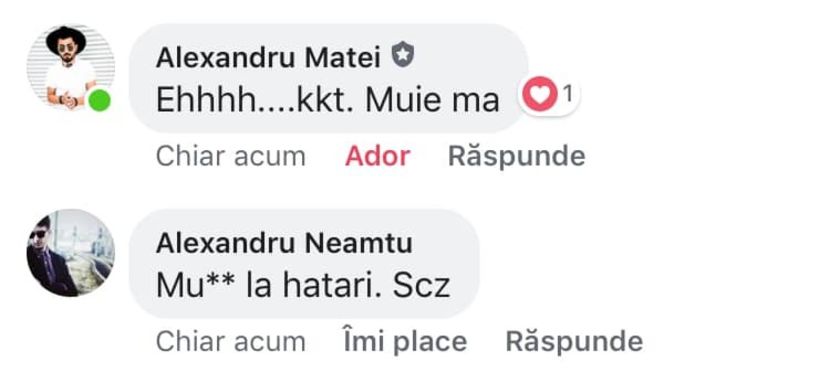View the reaction count of 1
Screen dimensions: 830x372
(x=567, y=95)
